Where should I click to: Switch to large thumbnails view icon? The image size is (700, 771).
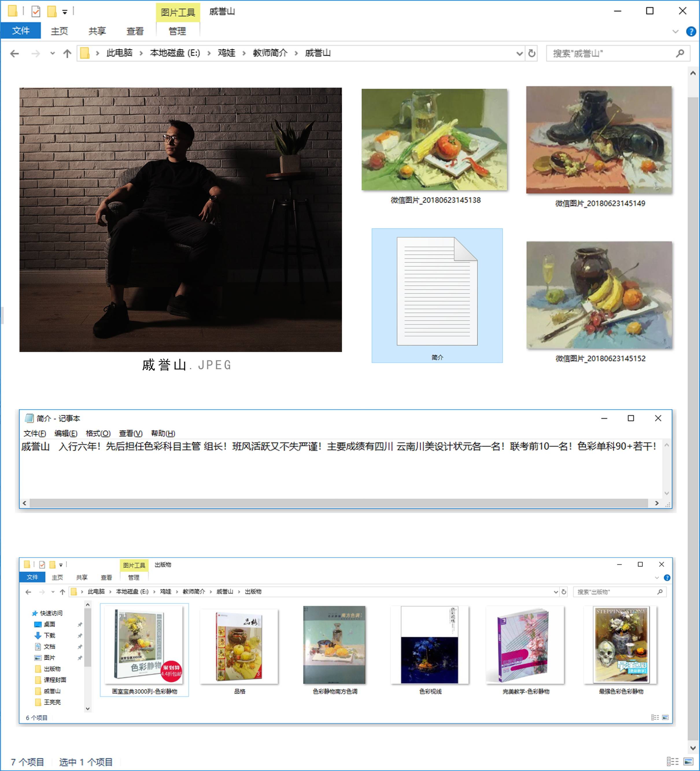coord(688,761)
